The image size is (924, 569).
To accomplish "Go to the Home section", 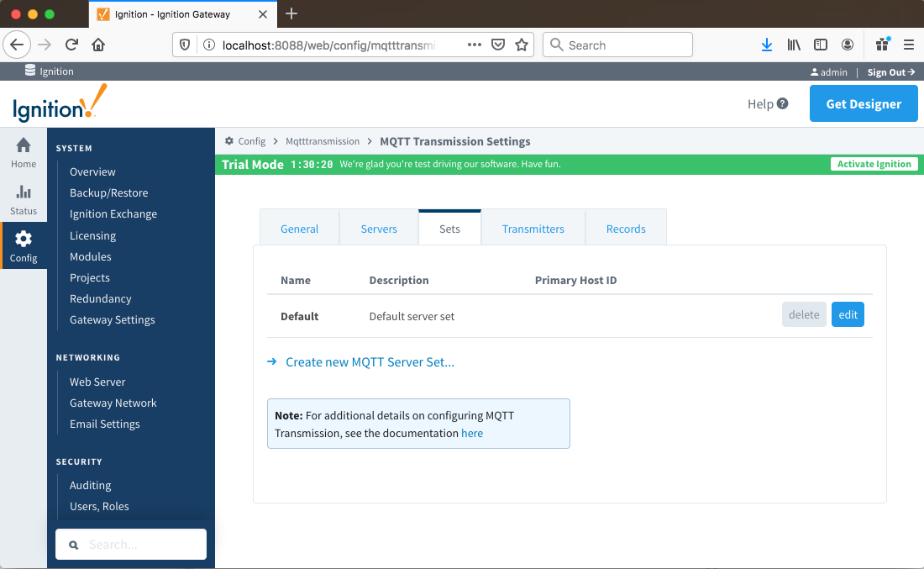I will [x=24, y=152].
